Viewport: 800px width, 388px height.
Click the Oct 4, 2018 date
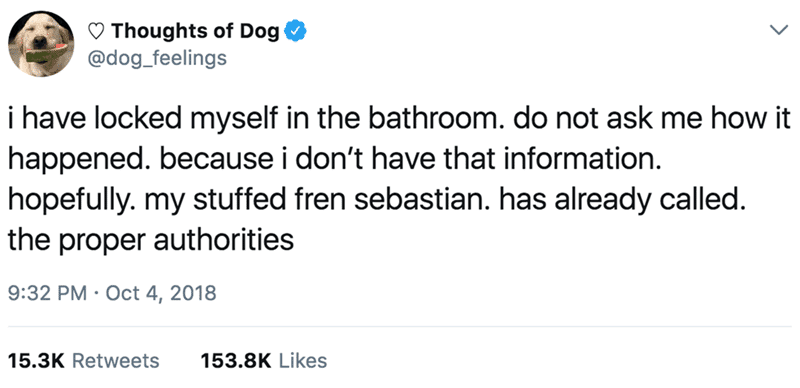(x=162, y=294)
